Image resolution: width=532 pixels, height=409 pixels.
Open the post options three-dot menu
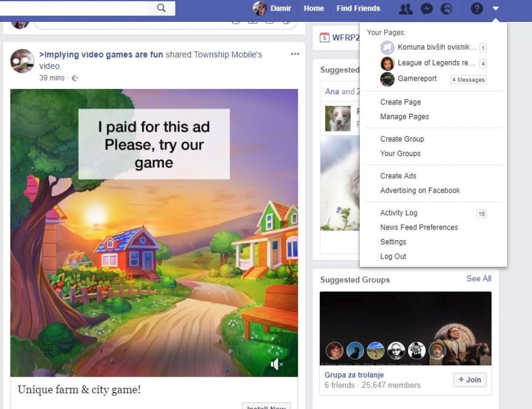coord(295,54)
